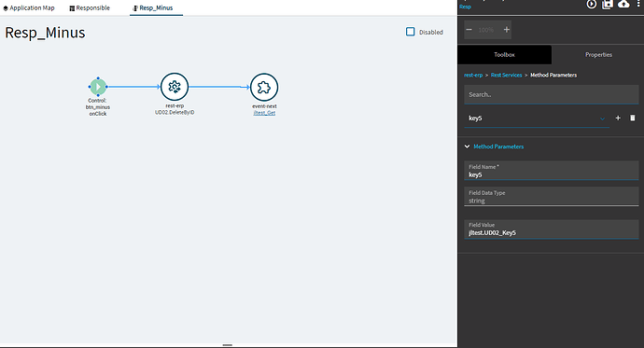
Task: Select the Control btn_minus onClick start node
Action: point(98,87)
